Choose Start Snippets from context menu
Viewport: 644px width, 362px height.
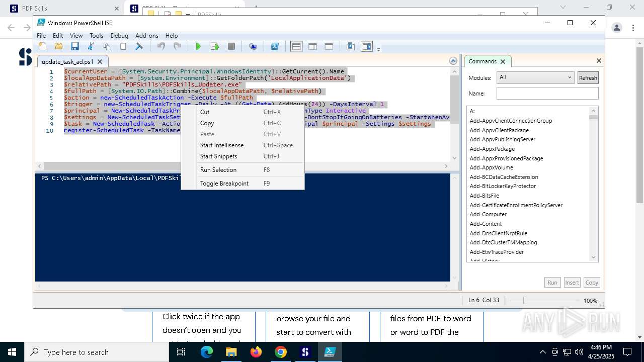[x=243, y=156]
